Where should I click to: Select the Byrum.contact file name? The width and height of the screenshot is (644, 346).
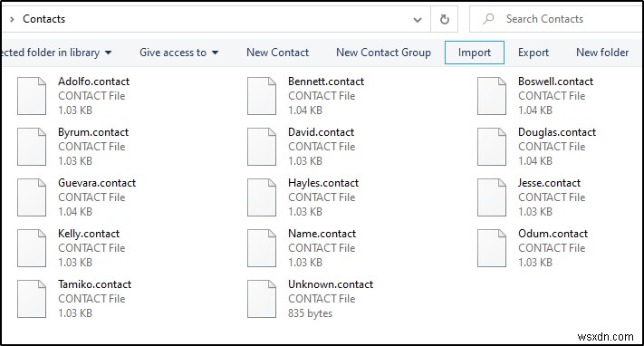tap(93, 132)
